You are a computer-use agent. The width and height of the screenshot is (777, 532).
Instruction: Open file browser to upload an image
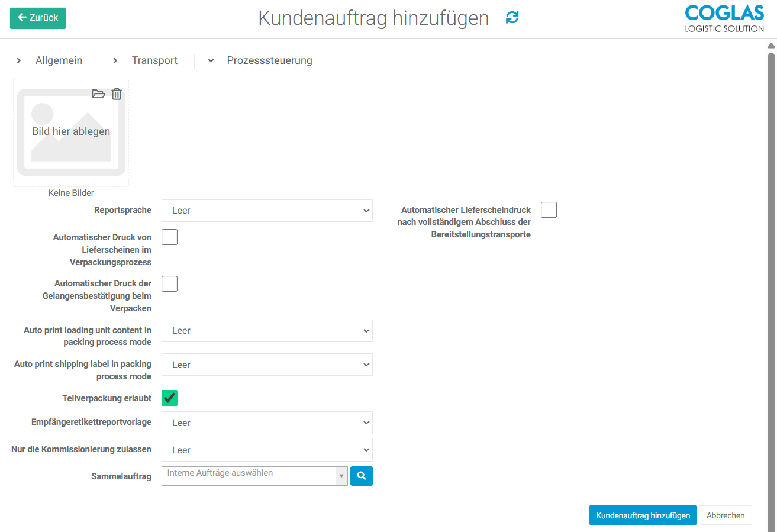(98, 93)
